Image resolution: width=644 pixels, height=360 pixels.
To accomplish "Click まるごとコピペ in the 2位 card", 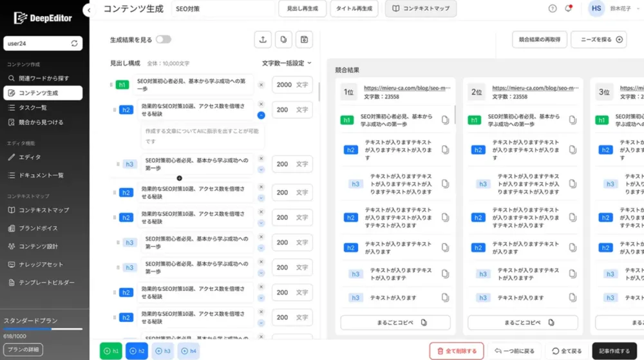I will coord(523,323).
